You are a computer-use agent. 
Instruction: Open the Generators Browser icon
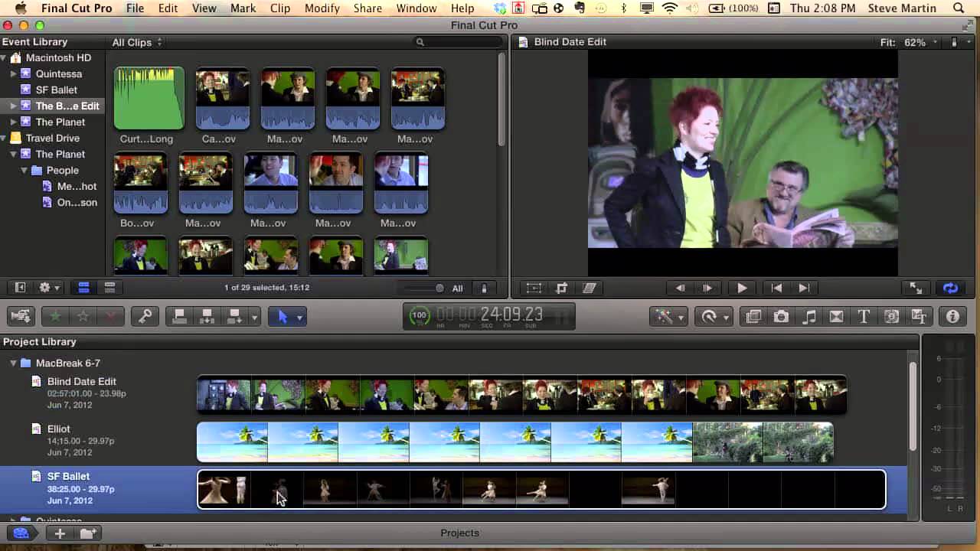891,316
